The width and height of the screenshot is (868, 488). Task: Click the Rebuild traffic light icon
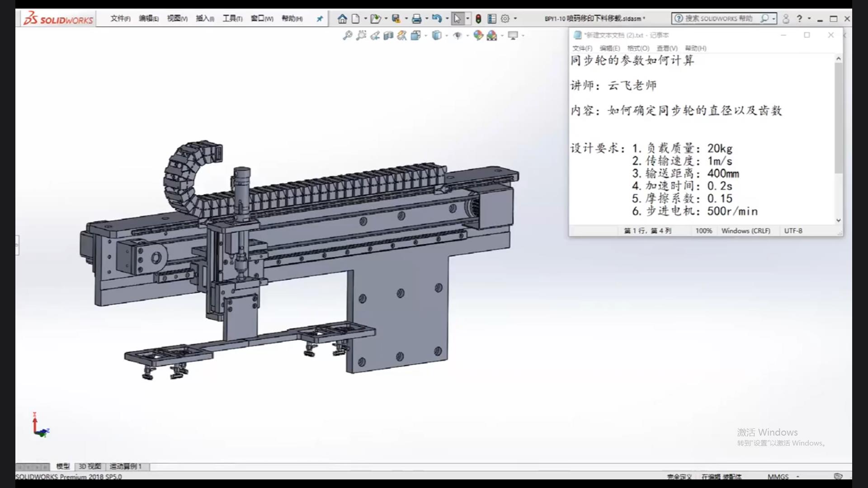[478, 19]
